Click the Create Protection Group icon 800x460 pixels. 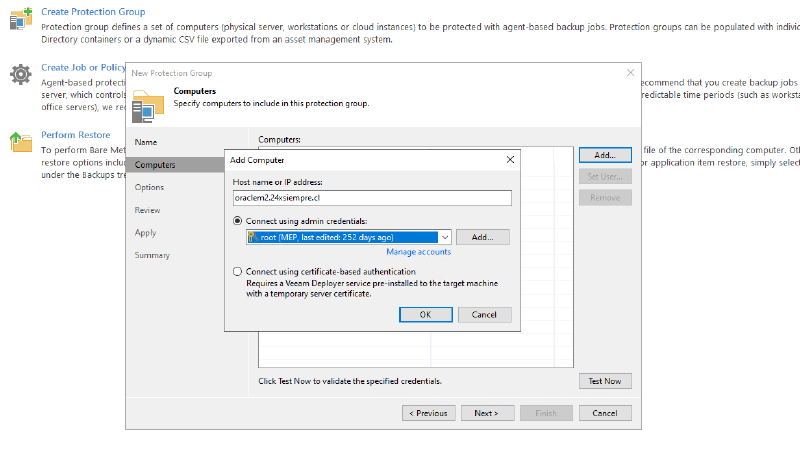click(x=21, y=18)
